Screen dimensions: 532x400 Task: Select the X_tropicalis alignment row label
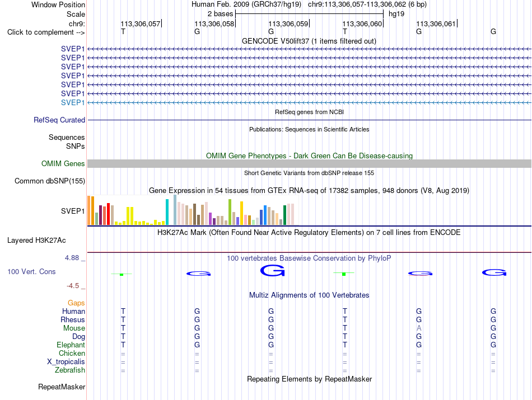click(x=66, y=362)
